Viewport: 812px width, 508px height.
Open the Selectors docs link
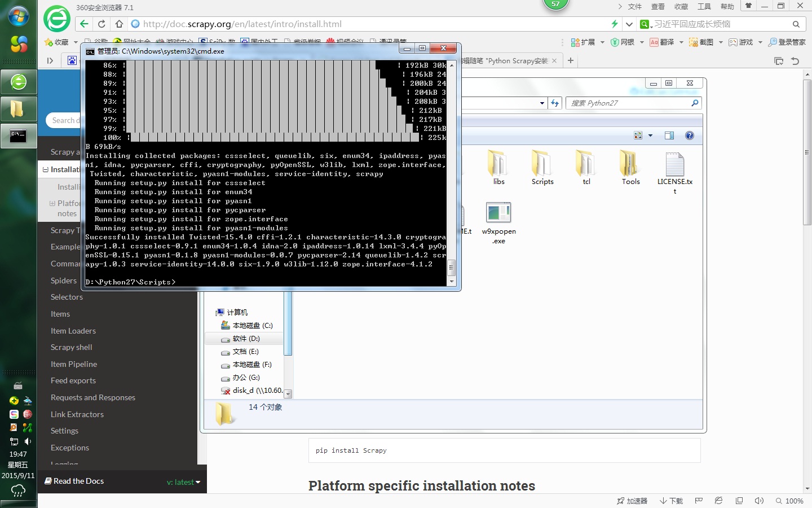[x=67, y=297]
